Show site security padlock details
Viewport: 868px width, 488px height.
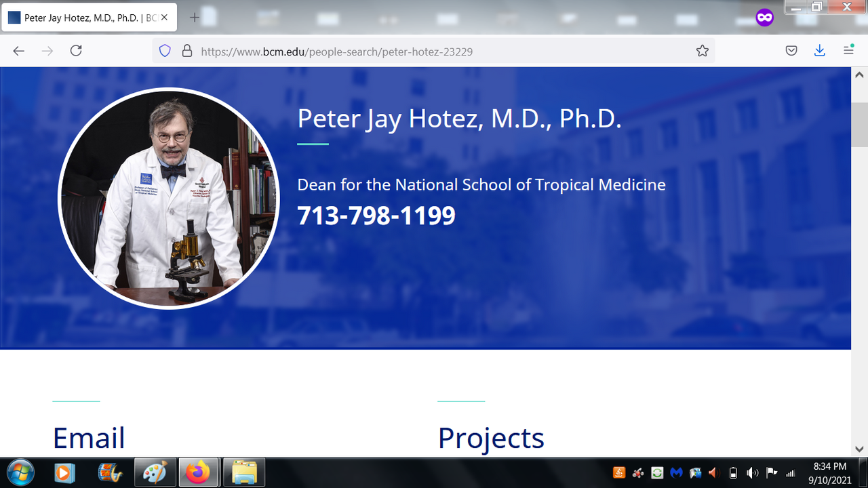[187, 51]
